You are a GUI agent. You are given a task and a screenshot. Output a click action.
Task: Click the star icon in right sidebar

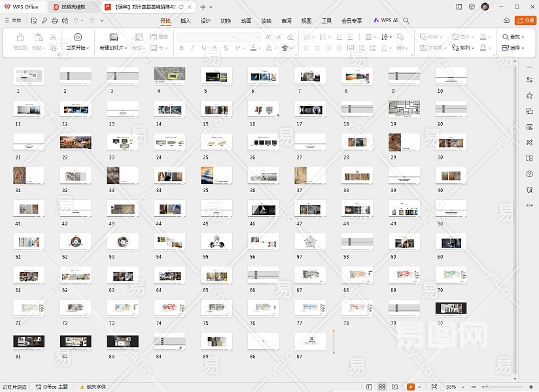tap(529, 95)
